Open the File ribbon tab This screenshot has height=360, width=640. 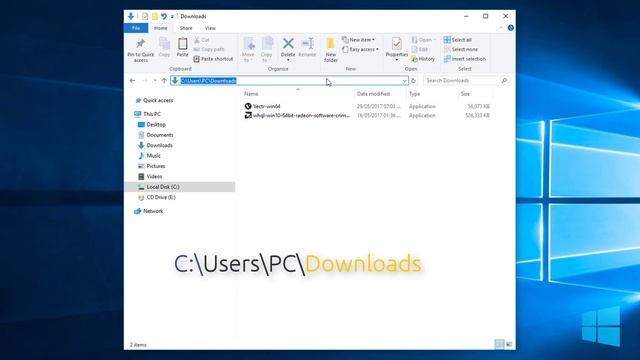(136, 28)
